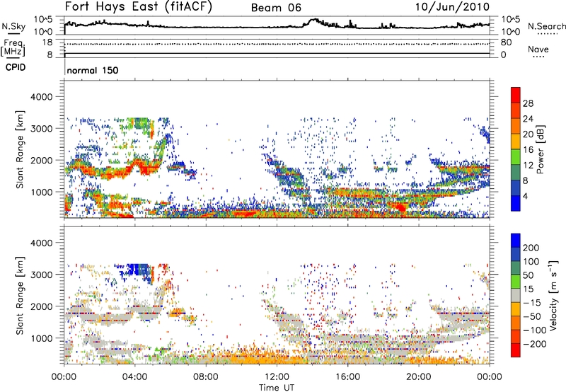Screen dimensions: 566x392
Task: Click the '08:00' time tick label
Action: click(206, 377)
